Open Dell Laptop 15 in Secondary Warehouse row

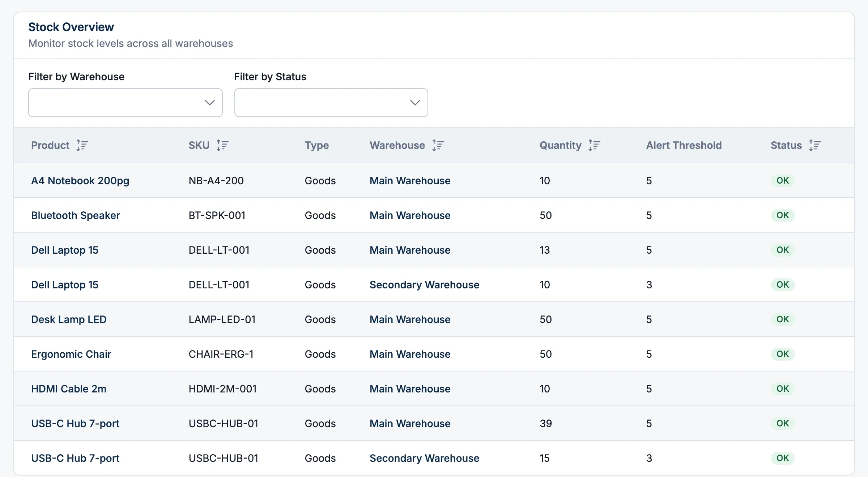pos(65,285)
